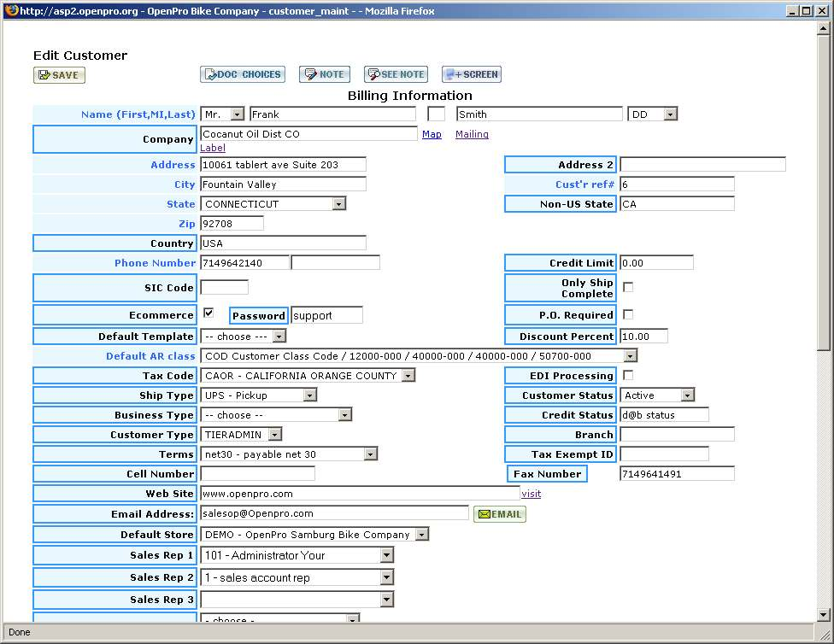Expand the Ship Type dropdown
The image size is (834, 644).
[309, 395]
